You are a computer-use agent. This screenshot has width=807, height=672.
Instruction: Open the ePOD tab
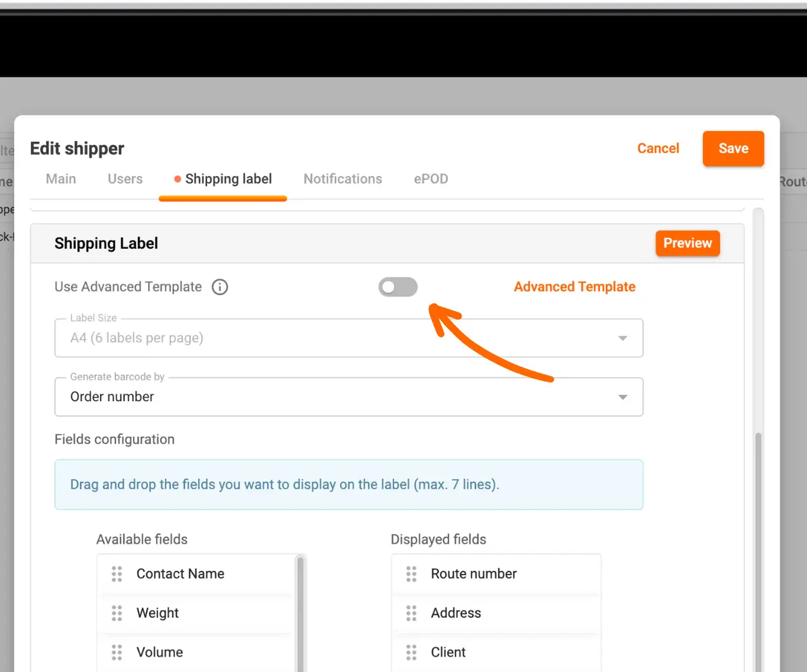(x=431, y=179)
